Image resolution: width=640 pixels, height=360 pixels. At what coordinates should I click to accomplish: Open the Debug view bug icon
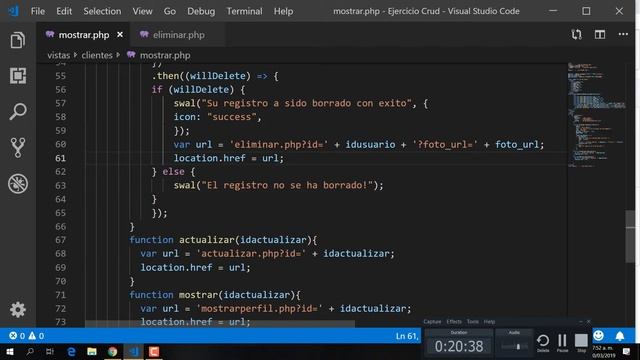click(x=18, y=183)
